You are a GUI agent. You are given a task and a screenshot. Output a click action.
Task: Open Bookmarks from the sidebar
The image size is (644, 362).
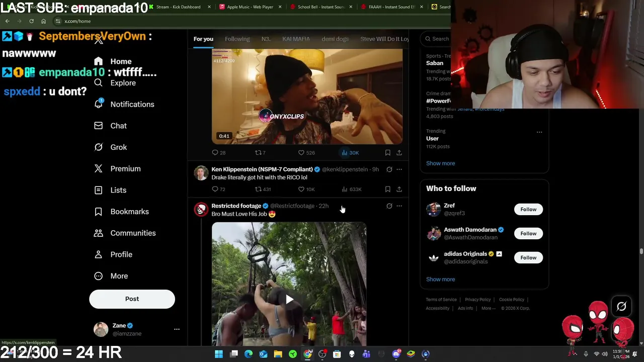point(121,212)
